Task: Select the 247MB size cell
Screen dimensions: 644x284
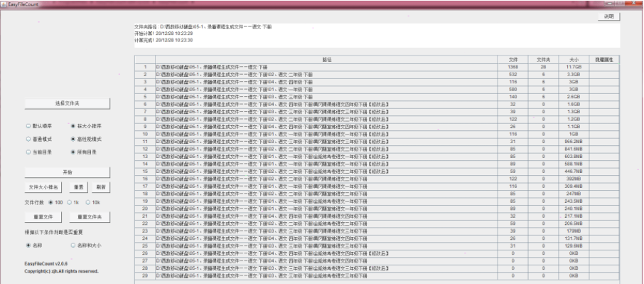Action: (x=574, y=194)
